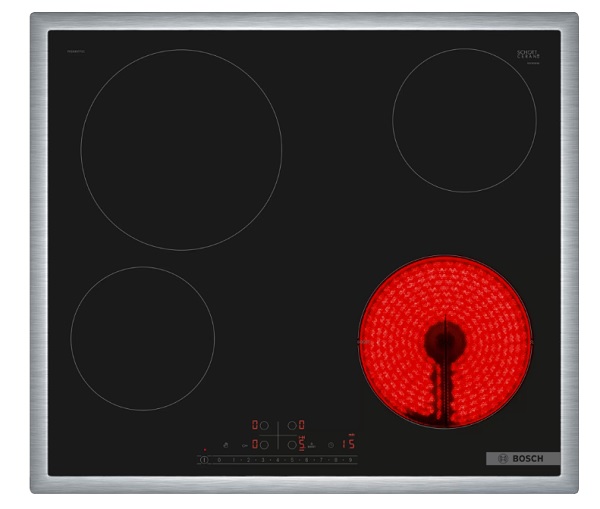This screenshot has width=600, height=509.
Task: Tap the front-left zone display showing 0
Action: [255, 444]
